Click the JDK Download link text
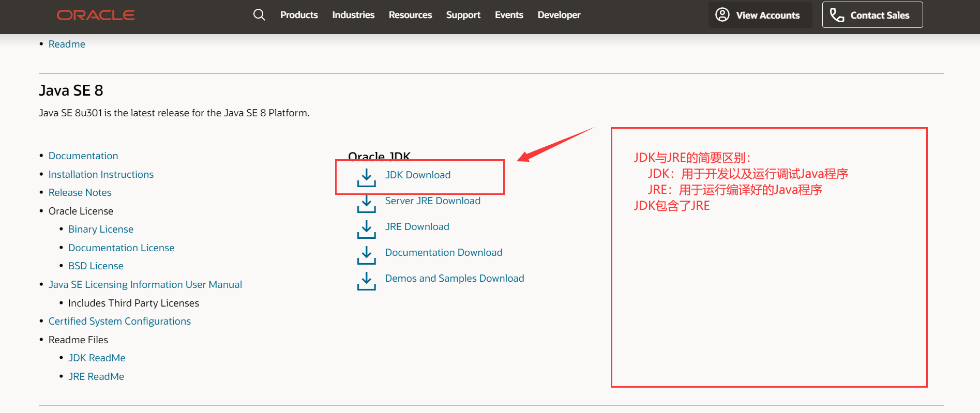This screenshot has width=980, height=413. pos(418,175)
